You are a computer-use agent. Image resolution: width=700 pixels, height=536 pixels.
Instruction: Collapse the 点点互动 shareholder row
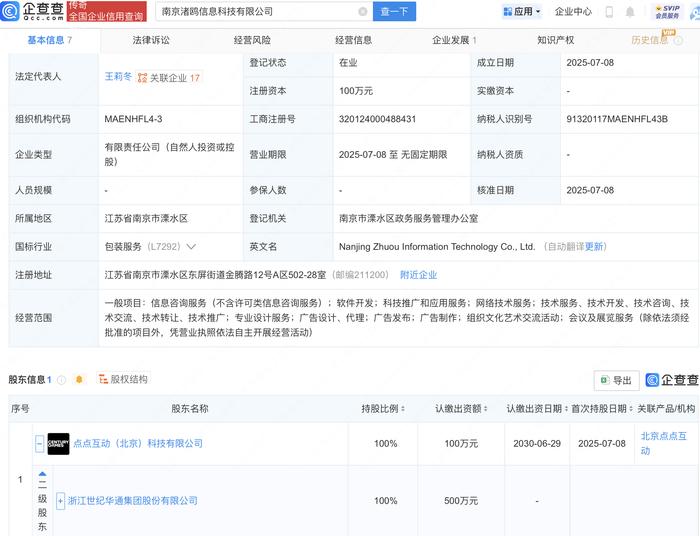click(x=39, y=444)
